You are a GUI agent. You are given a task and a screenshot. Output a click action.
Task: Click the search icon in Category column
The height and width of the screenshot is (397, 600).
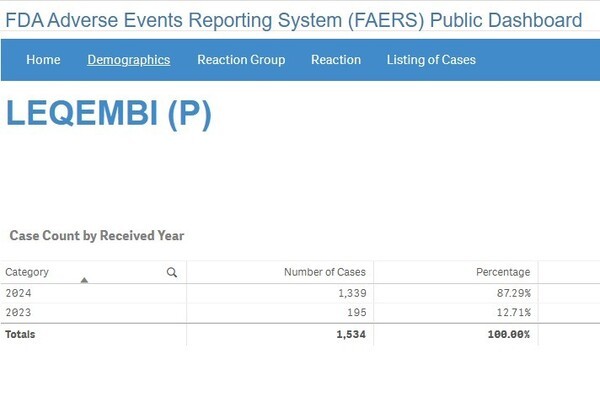pyautogui.click(x=172, y=272)
